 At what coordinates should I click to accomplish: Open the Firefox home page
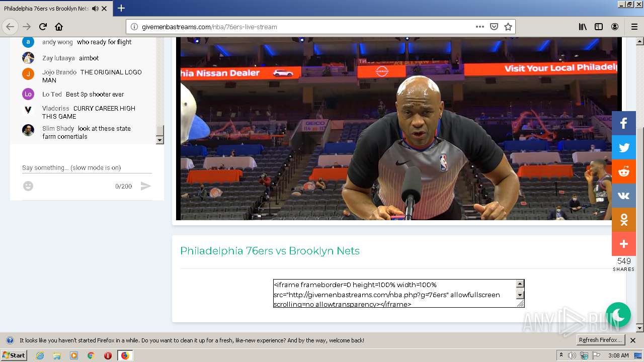pos(59,27)
